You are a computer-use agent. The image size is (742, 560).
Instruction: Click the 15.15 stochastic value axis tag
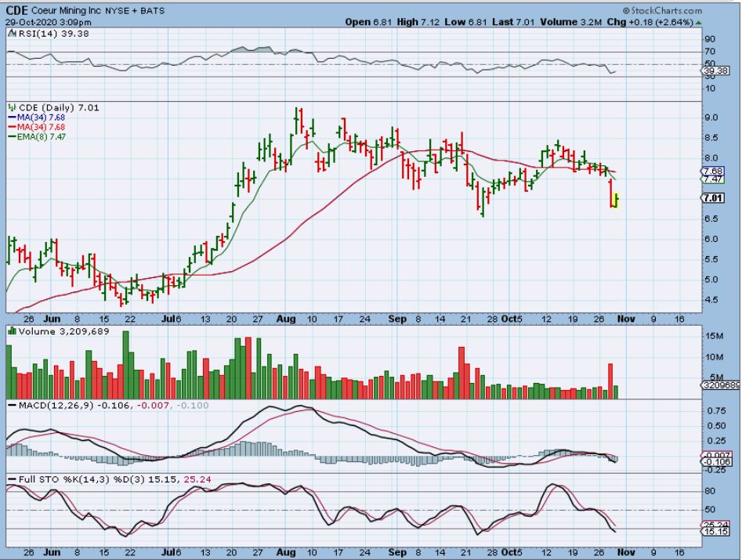click(x=714, y=532)
